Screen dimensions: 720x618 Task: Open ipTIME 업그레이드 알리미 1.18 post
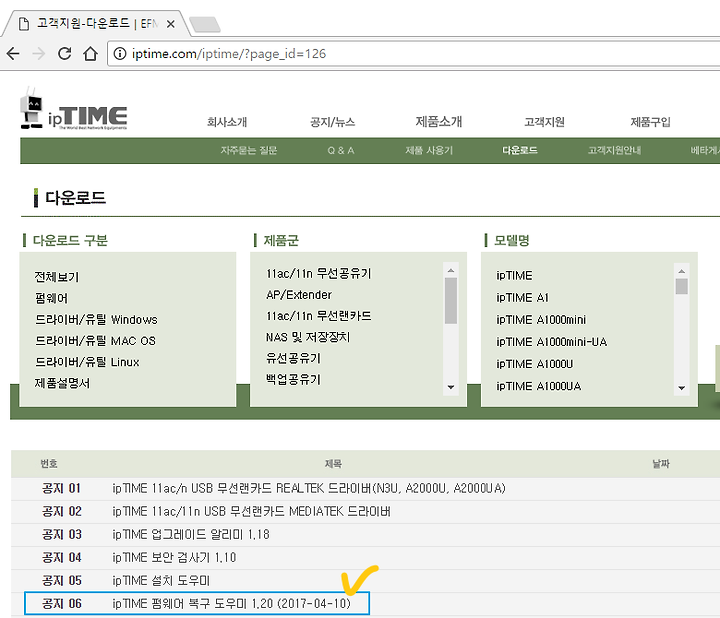coord(191,534)
